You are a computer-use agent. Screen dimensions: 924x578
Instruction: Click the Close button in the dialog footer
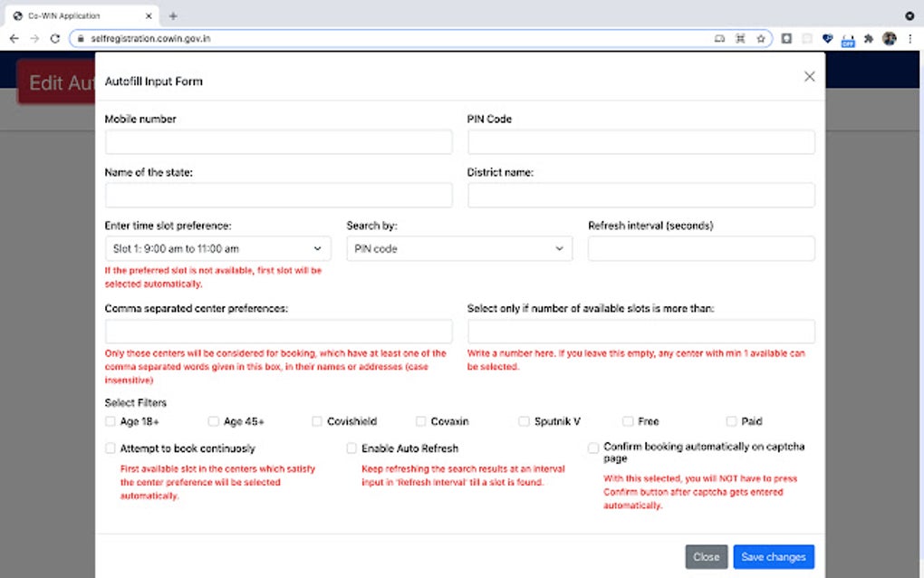tap(706, 557)
